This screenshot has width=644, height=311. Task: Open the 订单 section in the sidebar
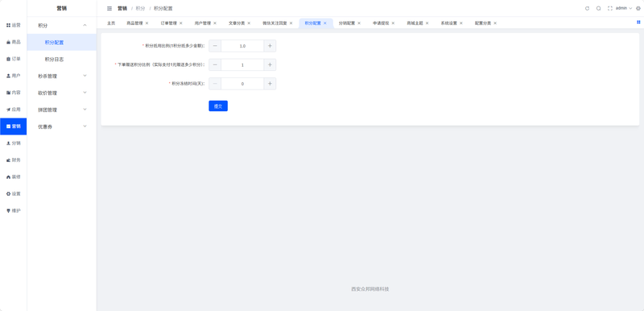13,59
